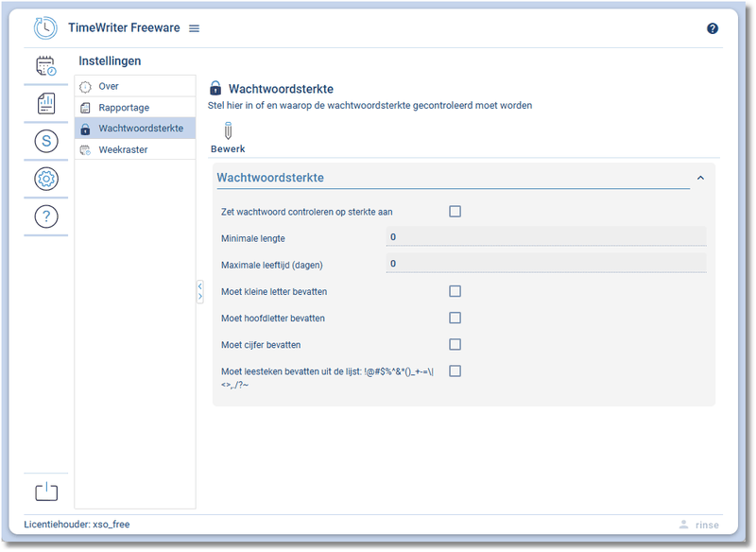Screen dimensions: 756x552
Task: Click the Bewerk pencil icon
Action: [228, 132]
